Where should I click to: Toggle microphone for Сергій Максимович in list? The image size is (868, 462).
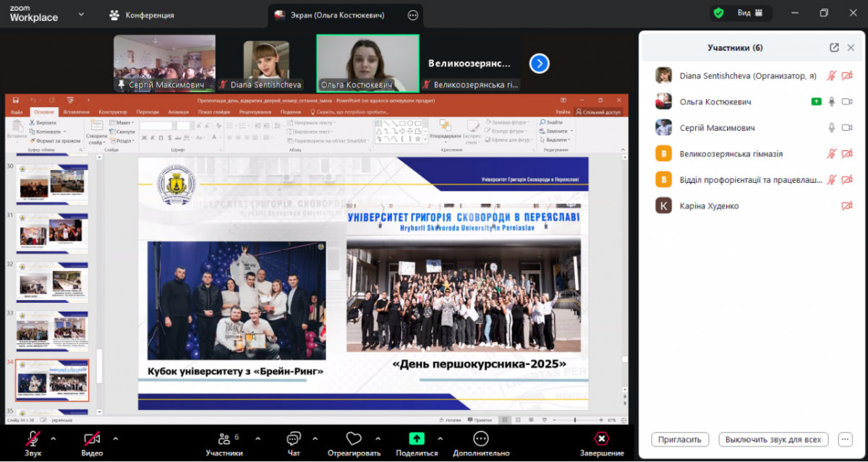click(832, 128)
